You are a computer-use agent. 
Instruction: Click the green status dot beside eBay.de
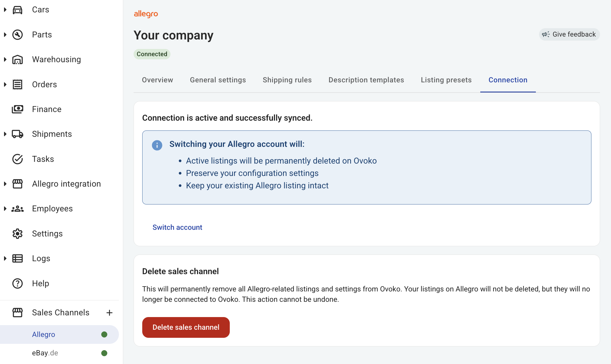click(x=104, y=353)
